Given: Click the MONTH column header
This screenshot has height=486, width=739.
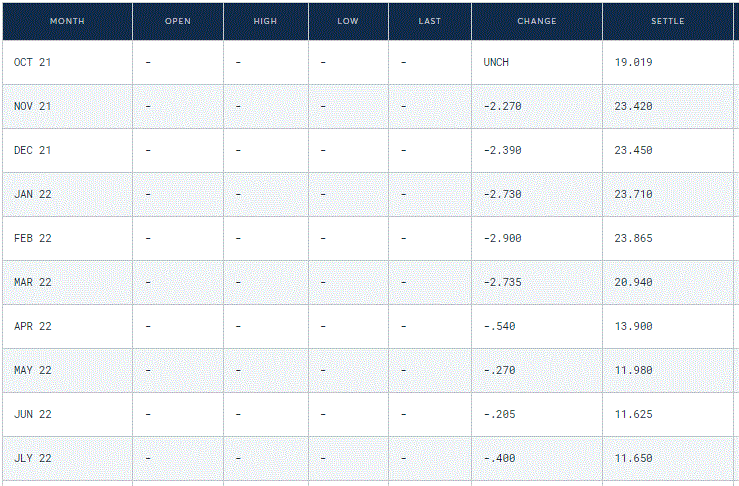Looking at the screenshot, I should (67, 21).
